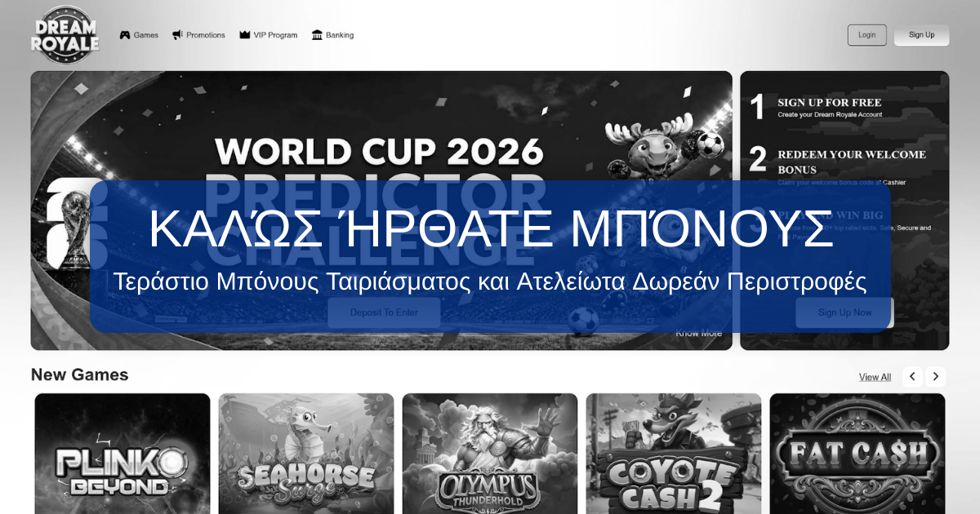Click the Sign Up Now button
Viewport: 980px width, 514px height.
tap(844, 312)
